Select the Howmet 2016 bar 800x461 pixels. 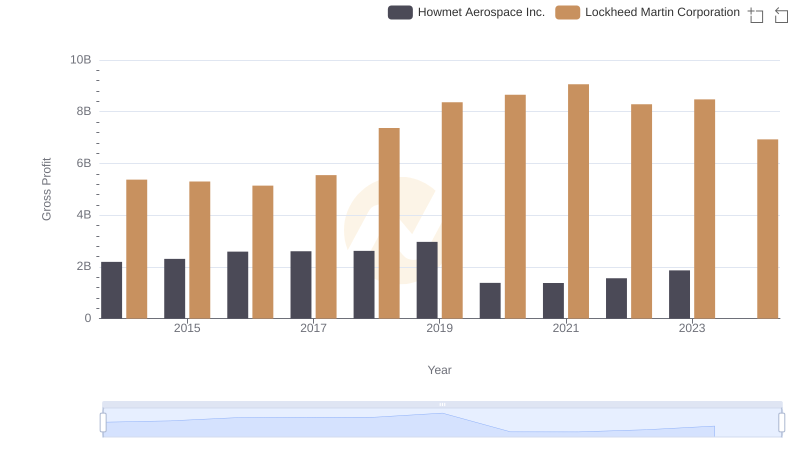point(238,285)
